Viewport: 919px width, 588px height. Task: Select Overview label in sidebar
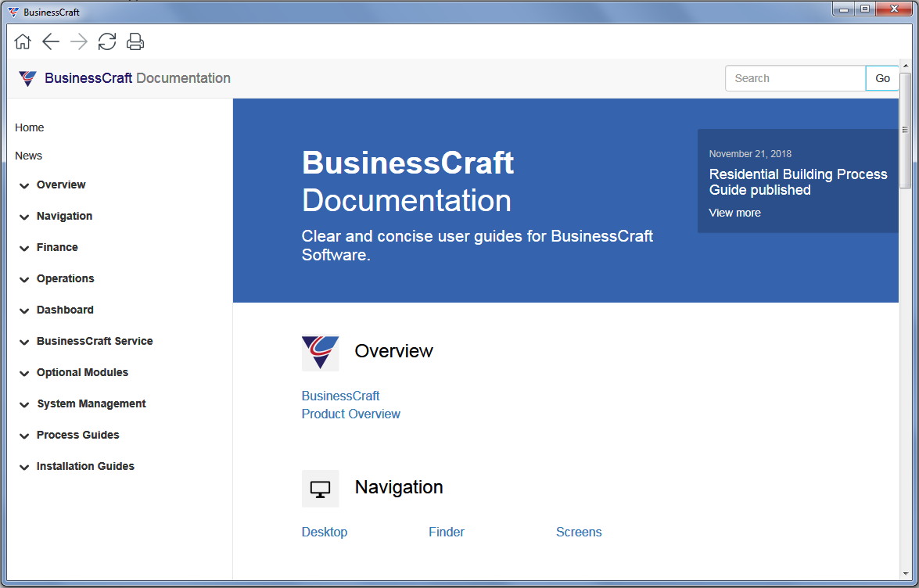61,185
